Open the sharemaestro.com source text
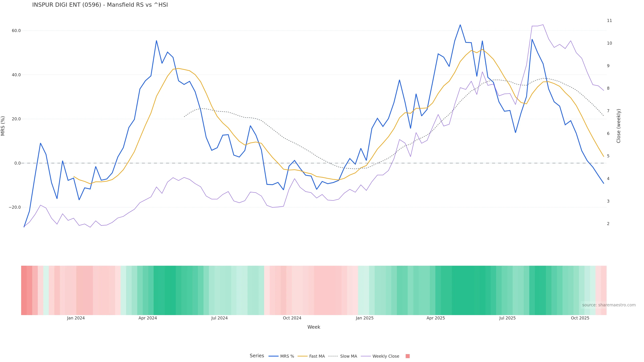 click(x=609, y=305)
